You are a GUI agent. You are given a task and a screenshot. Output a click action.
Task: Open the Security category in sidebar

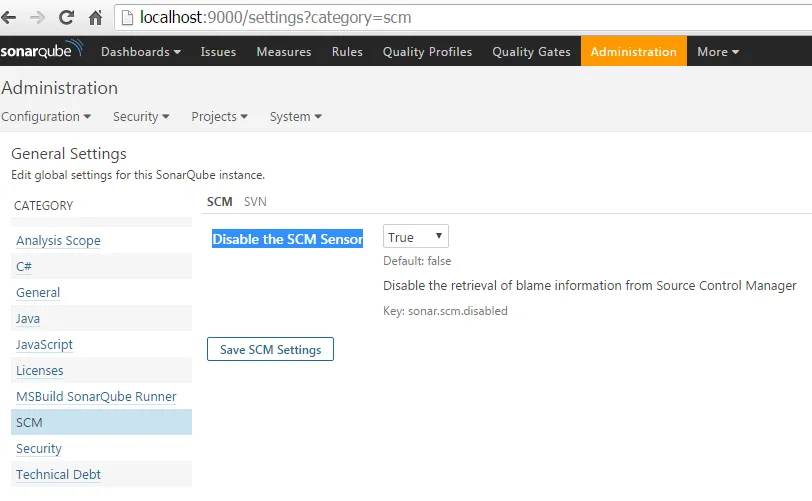[39, 448]
